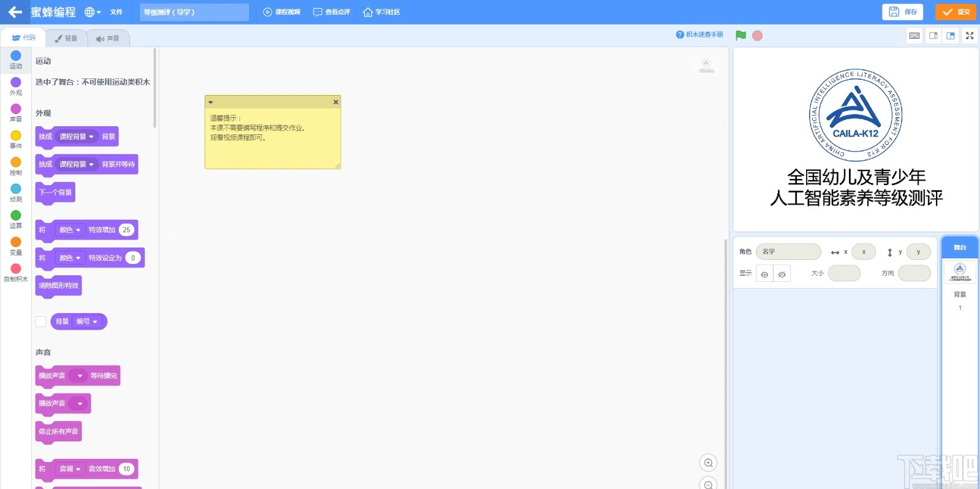Viewport: 980px width, 489px height.
Task: Select the 侦测 block category
Action: pyautogui.click(x=16, y=193)
